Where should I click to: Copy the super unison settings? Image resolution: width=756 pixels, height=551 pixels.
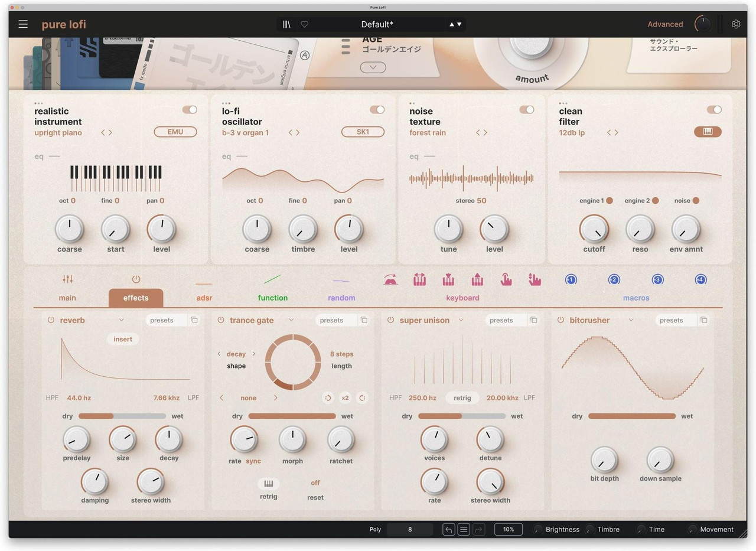tap(534, 320)
